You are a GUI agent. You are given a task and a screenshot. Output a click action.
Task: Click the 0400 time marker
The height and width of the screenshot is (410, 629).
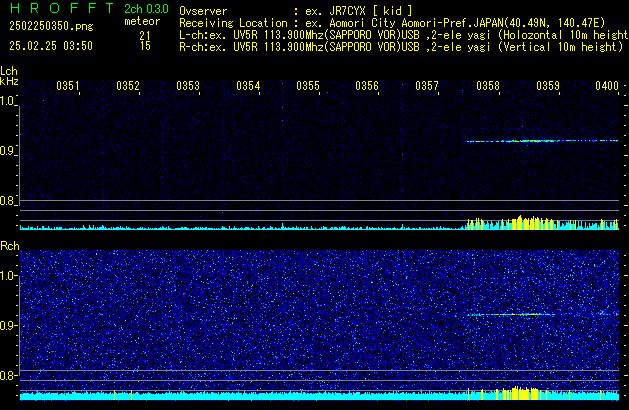[x=607, y=86]
